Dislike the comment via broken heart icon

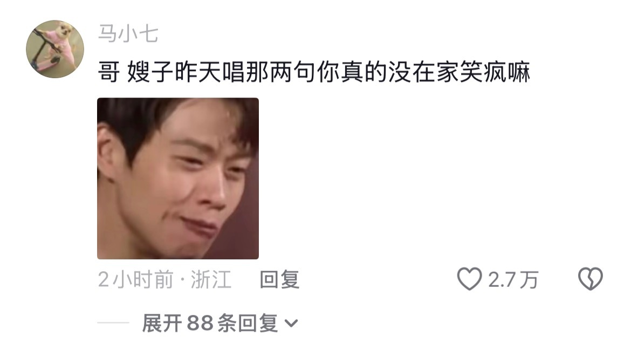click(x=591, y=279)
